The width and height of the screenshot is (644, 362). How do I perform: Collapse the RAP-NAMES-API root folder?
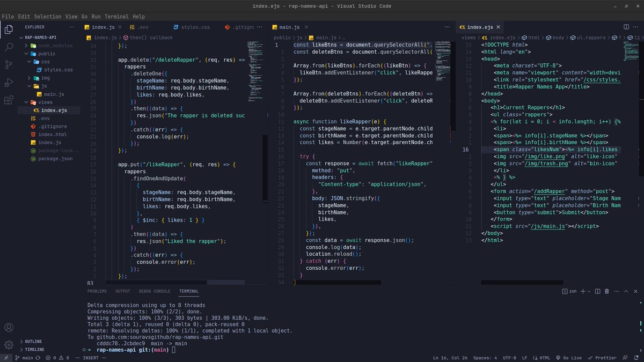(40, 38)
